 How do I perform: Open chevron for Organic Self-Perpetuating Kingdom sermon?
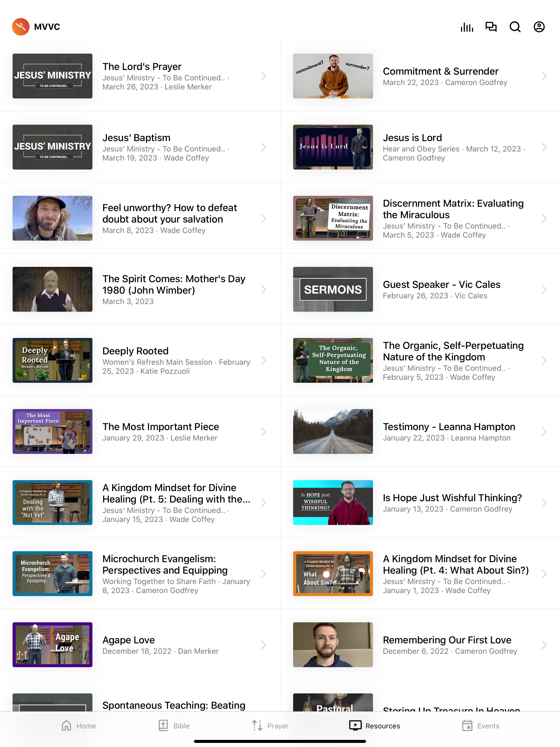coord(544,360)
